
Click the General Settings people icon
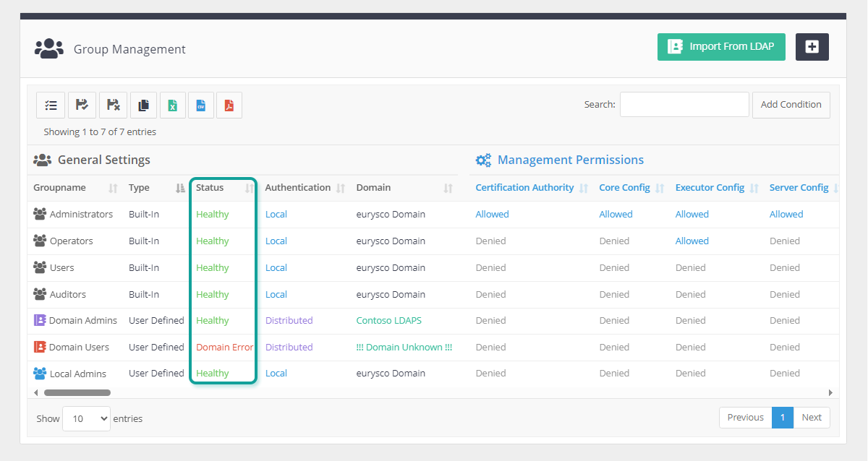[43, 160]
